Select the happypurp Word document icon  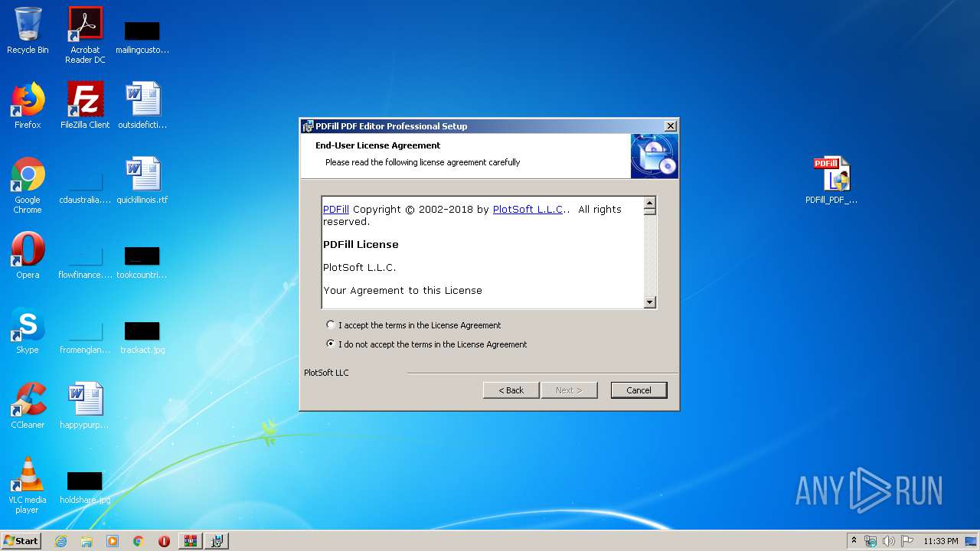pos(85,406)
